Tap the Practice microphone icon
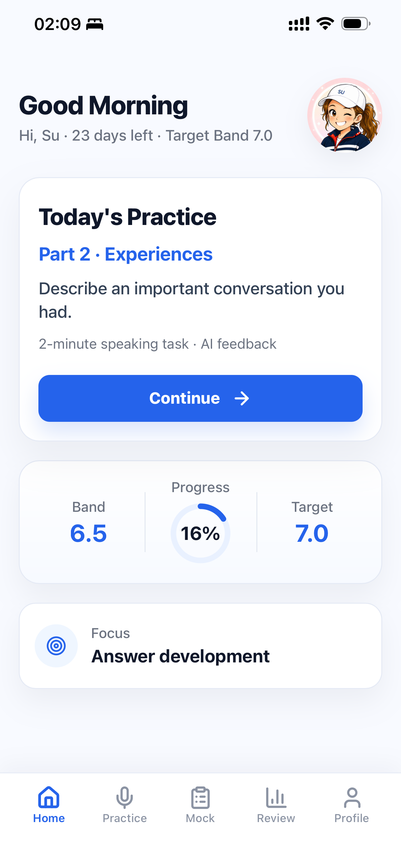The height and width of the screenshot is (868, 401). tap(125, 798)
